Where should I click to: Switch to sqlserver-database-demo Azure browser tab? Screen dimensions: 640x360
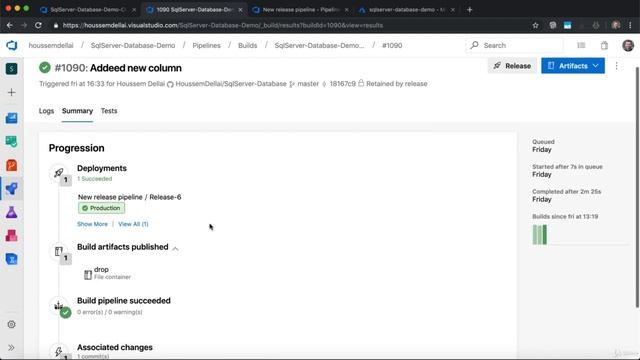pos(406,9)
